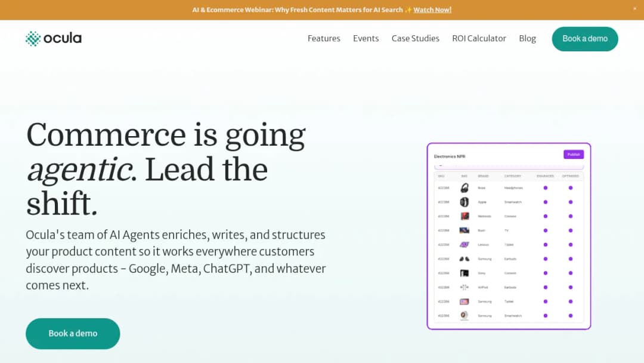Click the ENHANCED column header
The width and height of the screenshot is (644, 363).
546,176
